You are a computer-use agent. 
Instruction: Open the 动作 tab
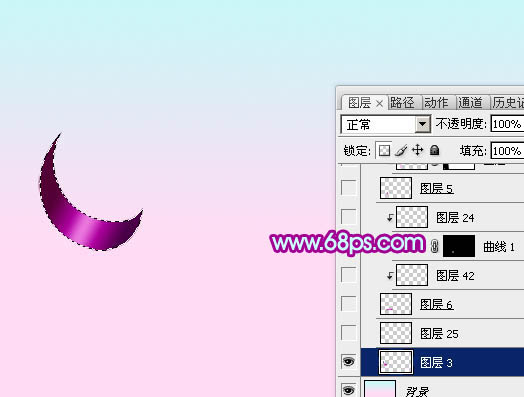click(436, 103)
